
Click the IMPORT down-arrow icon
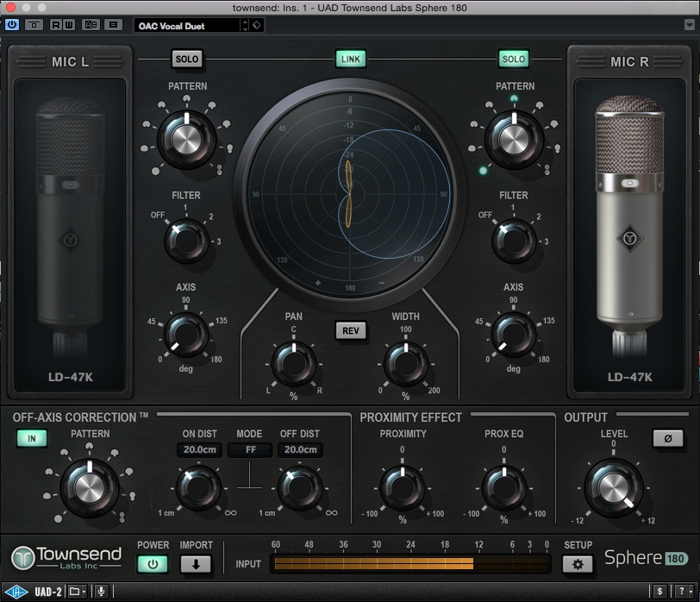(x=196, y=564)
